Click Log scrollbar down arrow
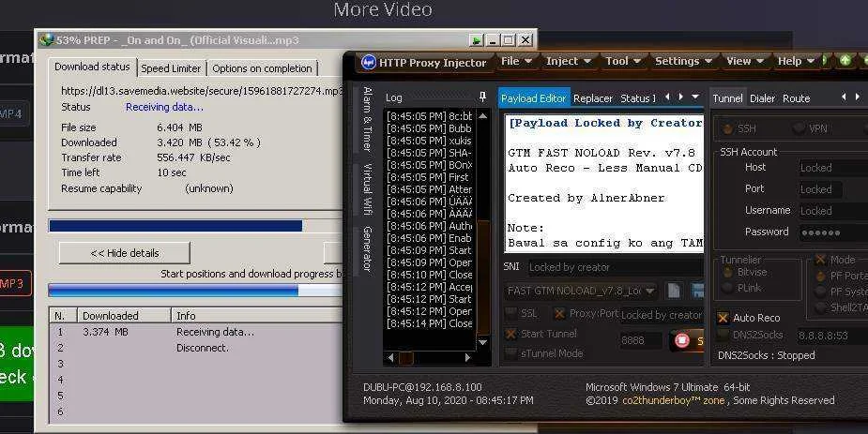The height and width of the screenshot is (434, 868). pyautogui.click(x=482, y=342)
